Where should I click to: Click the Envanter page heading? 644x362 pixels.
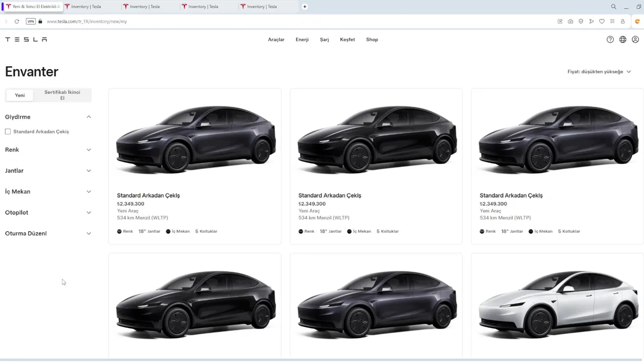point(32,71)
